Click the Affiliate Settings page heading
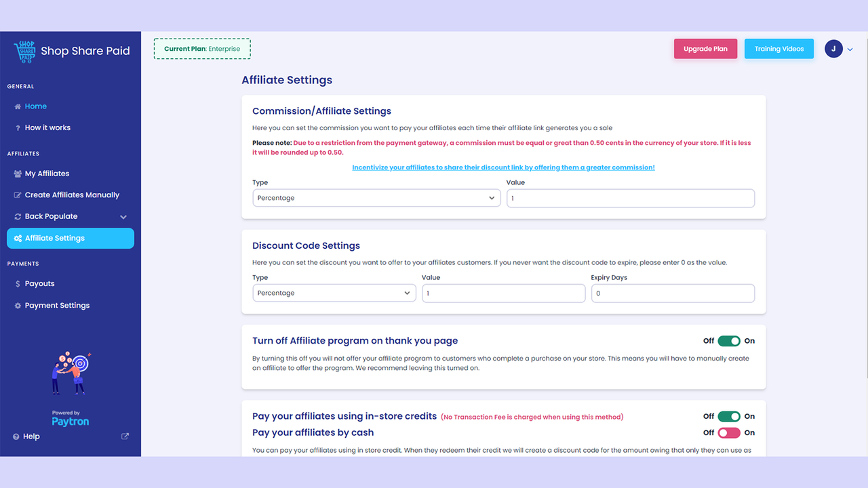 coord(287,80)
